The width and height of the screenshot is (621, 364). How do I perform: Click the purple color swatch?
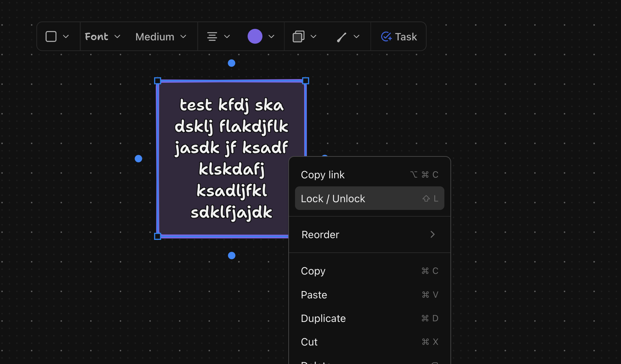(x=255, y=36)
